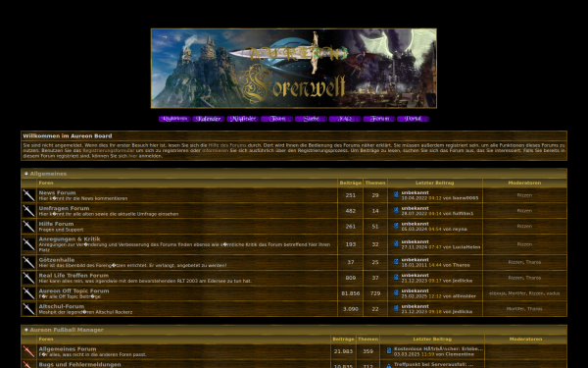This screenshot has height=368, width=588.
Task: Open the Aureon Fußball Manager category title
Action: [67, 330]
